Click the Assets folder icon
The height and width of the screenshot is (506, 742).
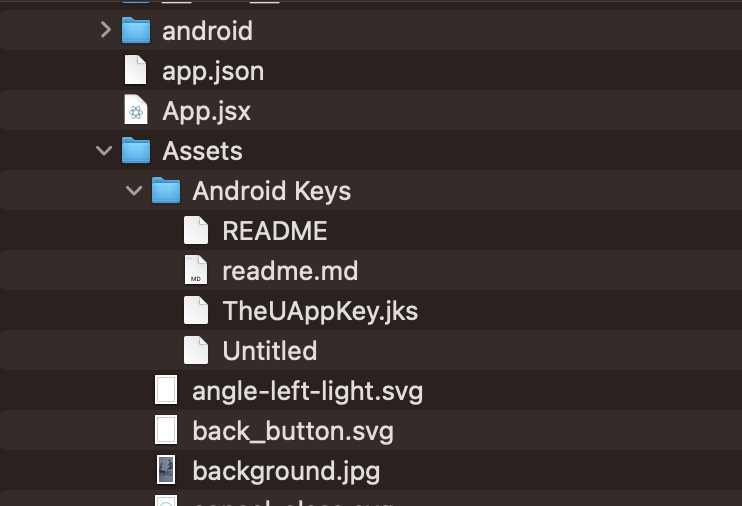(135, 151)
